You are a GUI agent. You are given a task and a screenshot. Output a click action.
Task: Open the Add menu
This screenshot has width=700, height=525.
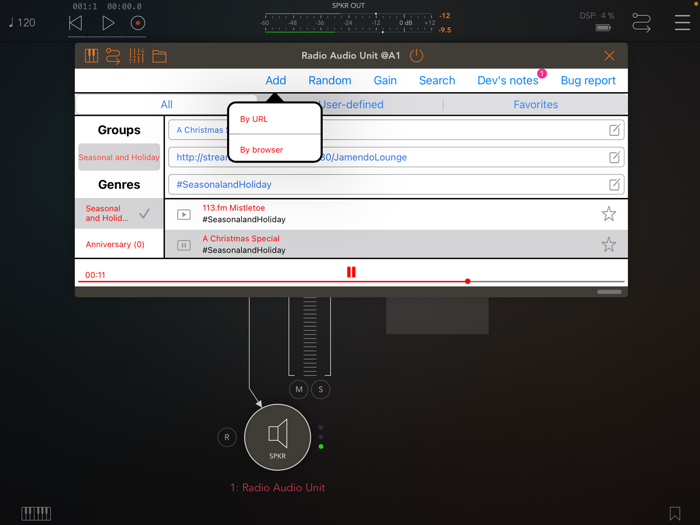(x=275, y=80)
